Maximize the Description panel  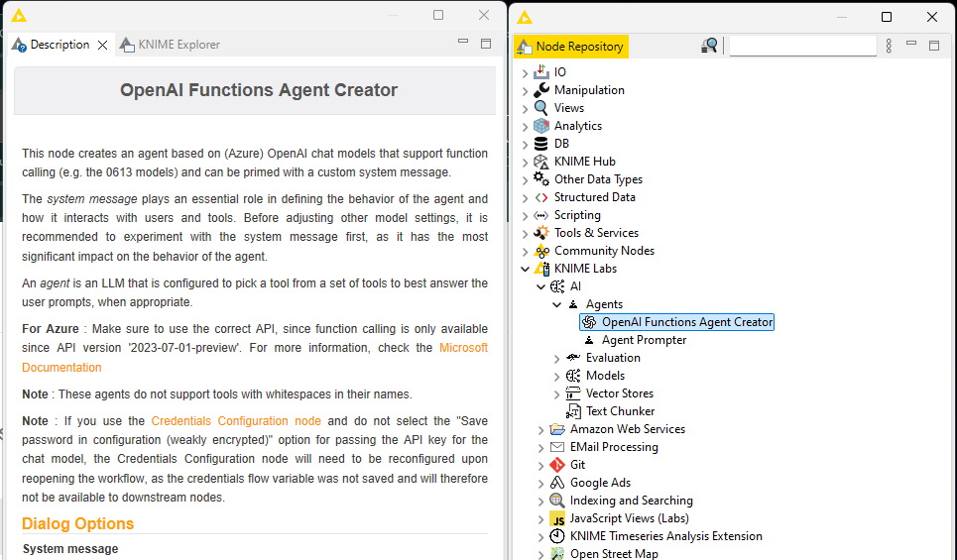click(486, 44)
